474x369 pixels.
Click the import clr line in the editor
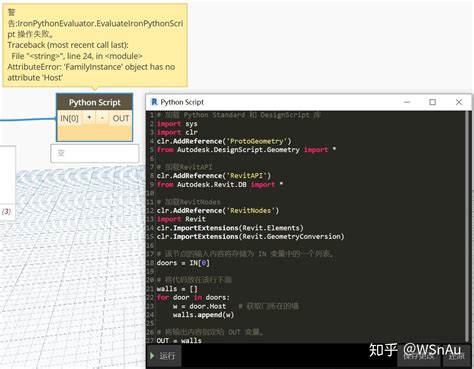point(177,132)
